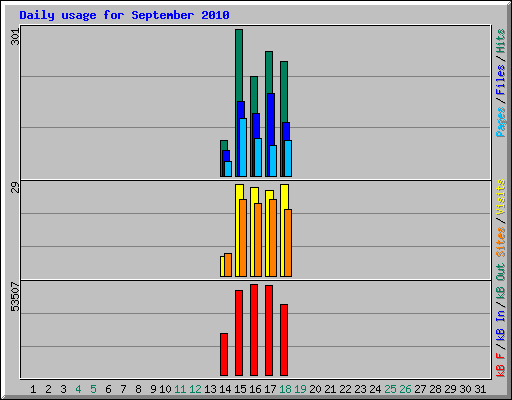The width and height of the screenshot is (512, 400).
Task: Select the yellow Visits bar for day 18
Action: [283, 230]
